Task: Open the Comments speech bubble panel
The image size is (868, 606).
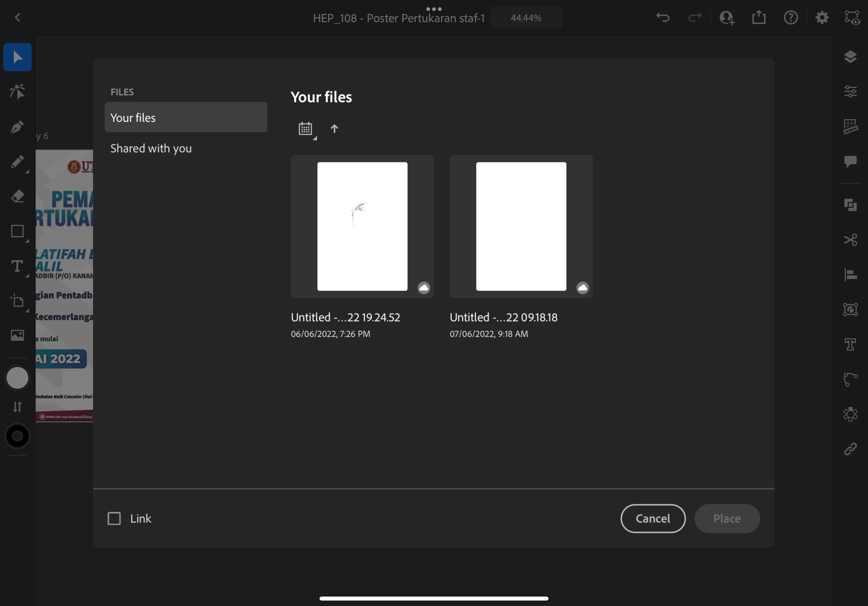Action: coord(850,162)
